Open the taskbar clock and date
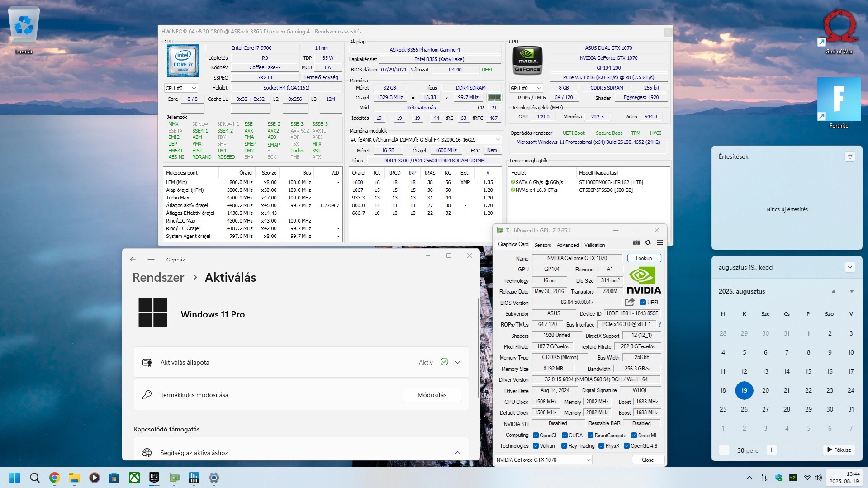 coord(844,478)
